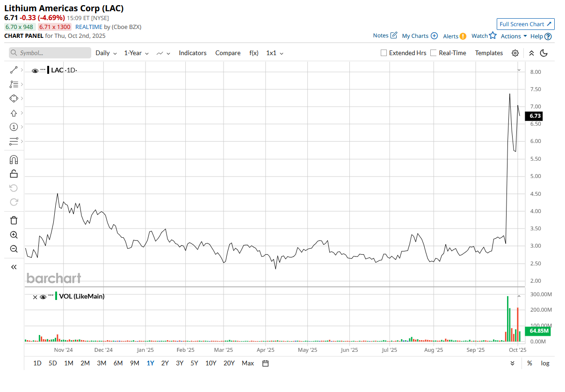The image size is (565, 392).
Task: Open the Fibonacci and list tools group
Action: coord(14,85)
